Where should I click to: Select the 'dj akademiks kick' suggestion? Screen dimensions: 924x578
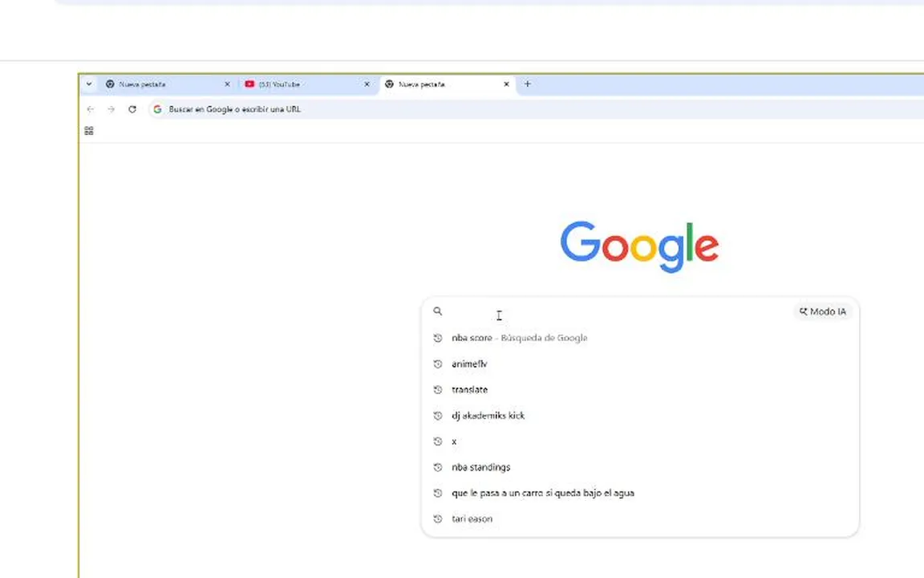click(x=488, y=415)
